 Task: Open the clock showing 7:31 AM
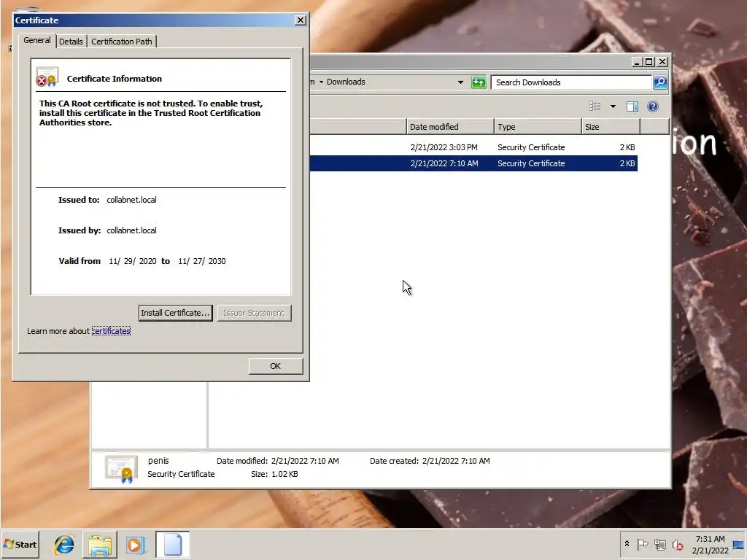click(x=710, y=544)
